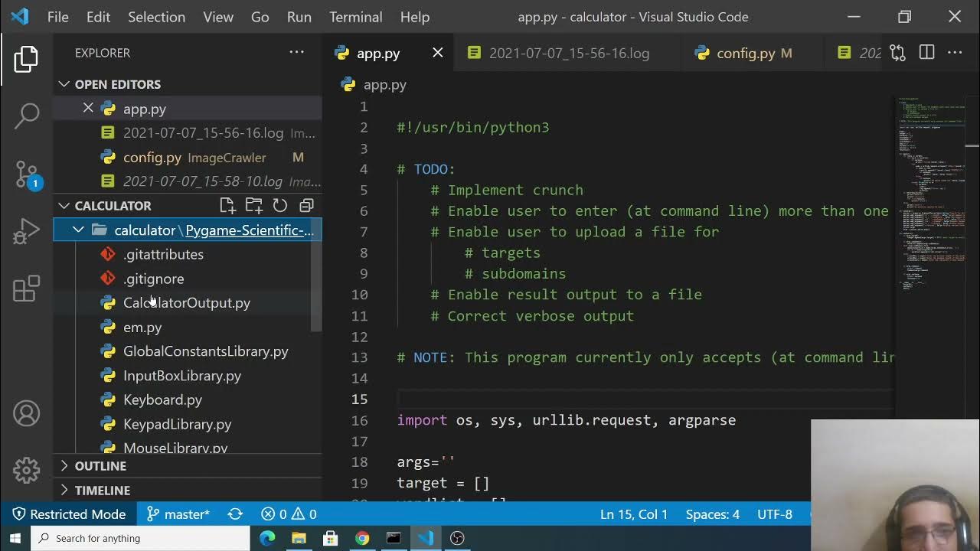This screenshot has width=980, height=551.
Task: Open the Terminal menu
Action: [355, 17]
